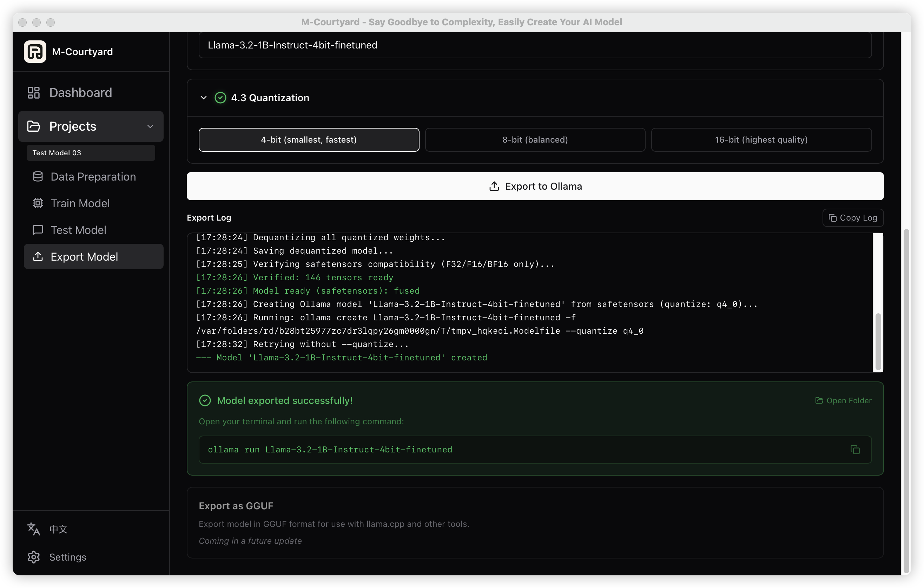The width and height of the screenshot is (924, 588).
Task: Click the green check icon beside 4.3 Quantization
Action: [220, 98]
